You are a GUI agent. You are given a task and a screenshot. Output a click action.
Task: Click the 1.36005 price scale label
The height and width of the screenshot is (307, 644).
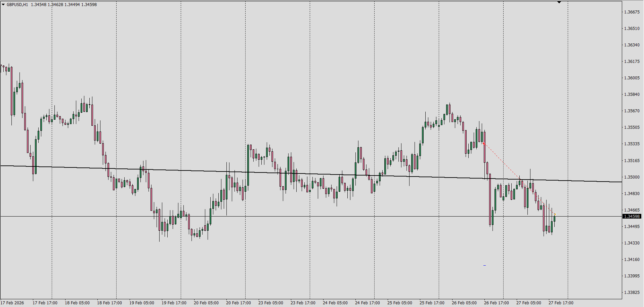pyautogui.click(x=632, y=78)
